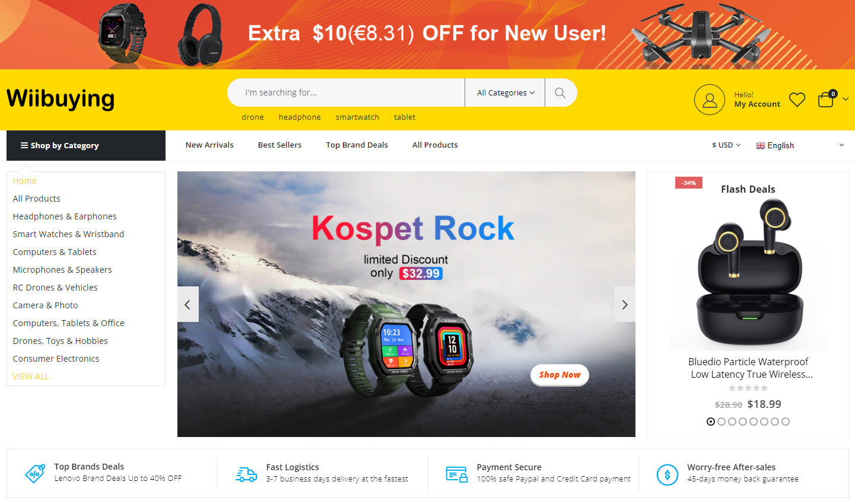855x504 pixels.
Task: Select the second Flash Deals carousel dot
Action: pyautogui.click(x=721, y=422)
